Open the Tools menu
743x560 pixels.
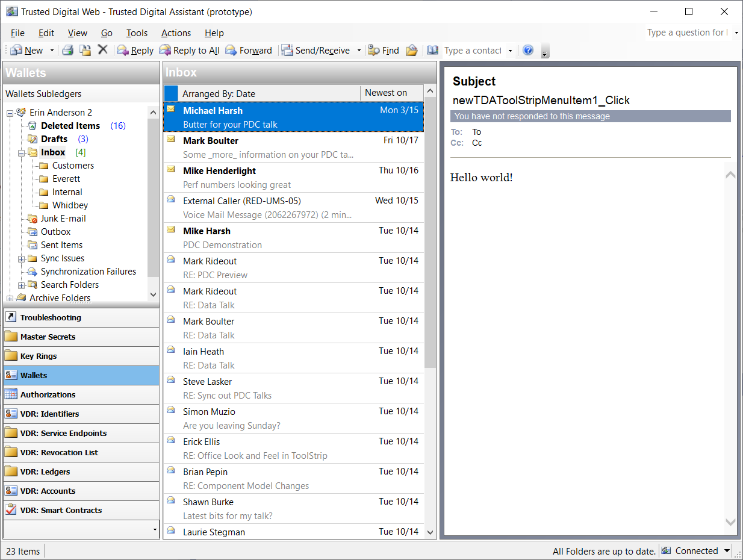[x=137, y=33]
